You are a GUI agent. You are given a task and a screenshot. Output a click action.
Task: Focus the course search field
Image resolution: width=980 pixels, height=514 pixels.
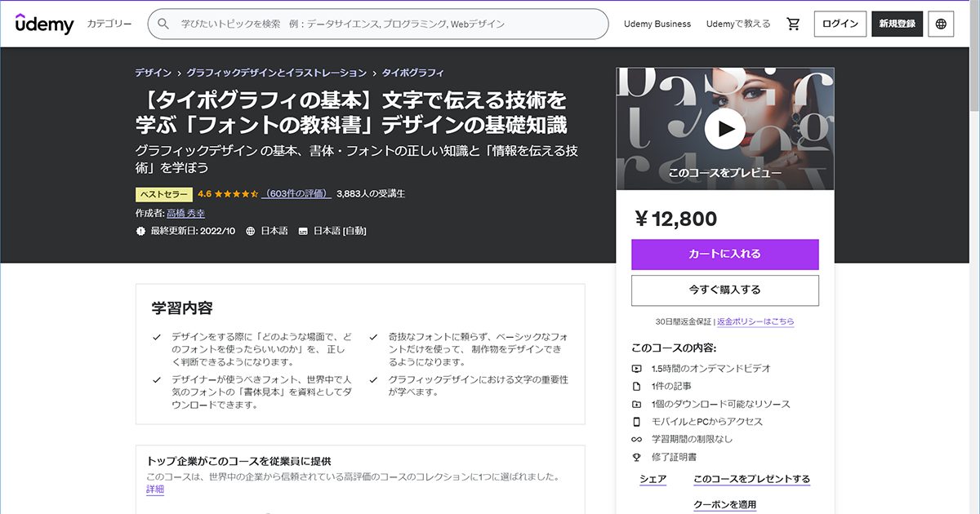point(378,24)
